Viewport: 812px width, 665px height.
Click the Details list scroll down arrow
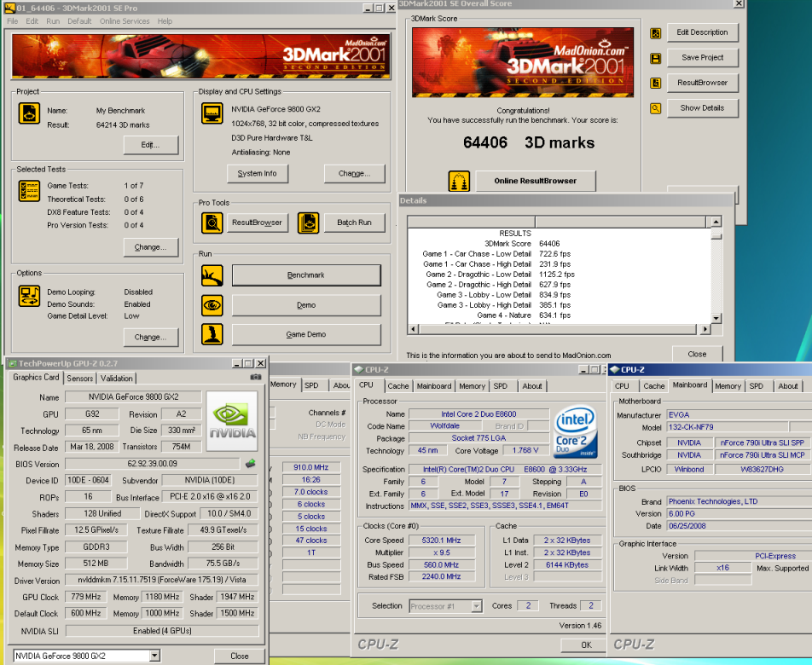point(716,318)
